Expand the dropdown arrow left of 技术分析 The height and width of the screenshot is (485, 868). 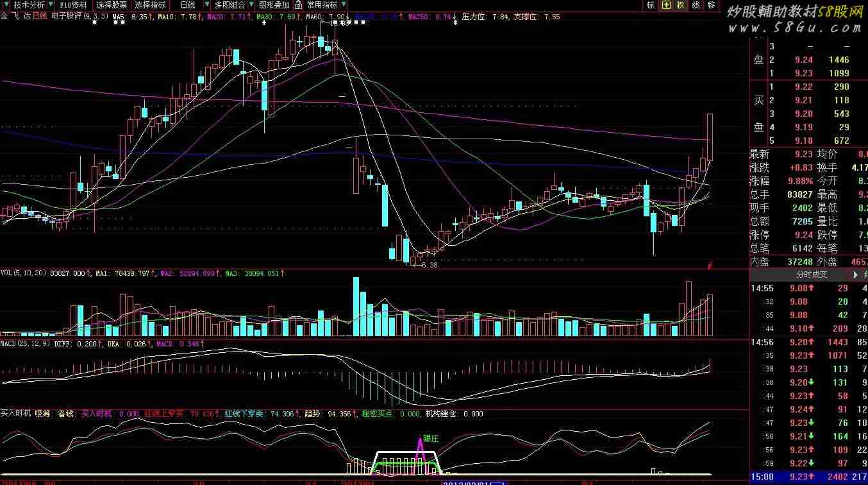6,4
